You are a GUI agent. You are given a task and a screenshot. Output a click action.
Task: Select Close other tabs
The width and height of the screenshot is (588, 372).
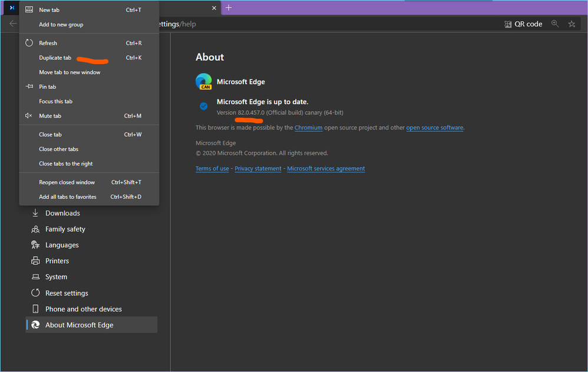[89, 149]
